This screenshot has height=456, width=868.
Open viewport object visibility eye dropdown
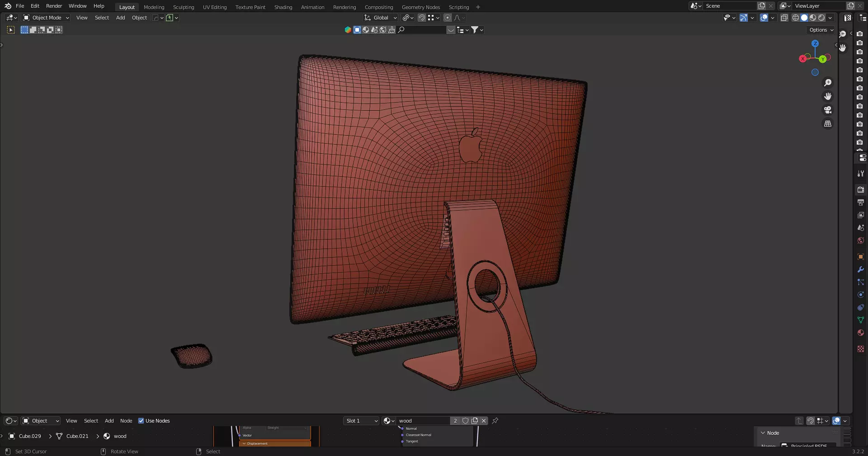pyautogui.click(x=729, y=18)
